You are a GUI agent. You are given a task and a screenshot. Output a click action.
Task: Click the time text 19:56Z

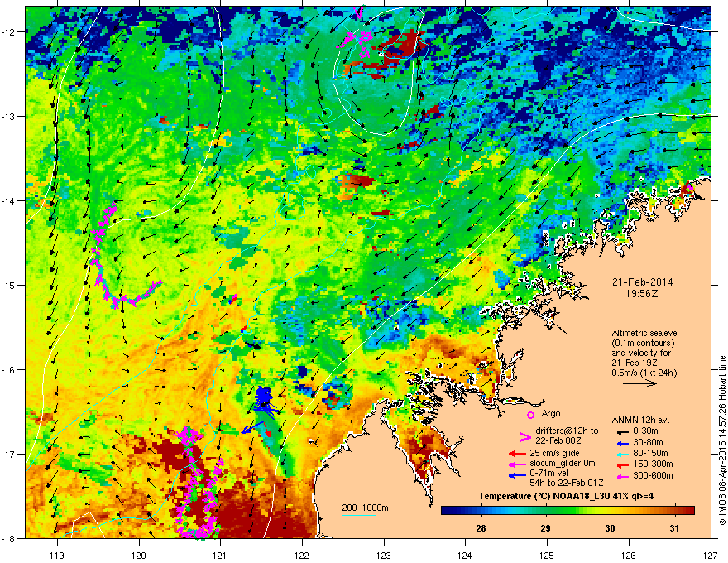(642, 294)
